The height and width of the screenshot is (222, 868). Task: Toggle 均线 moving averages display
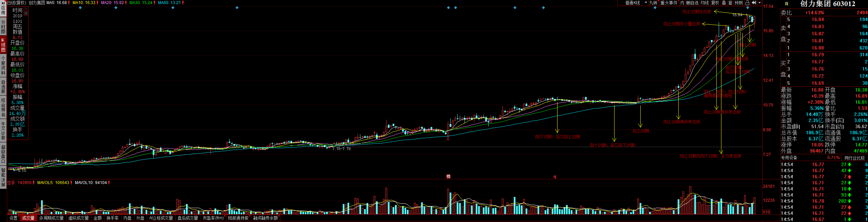tap(705, 3)
